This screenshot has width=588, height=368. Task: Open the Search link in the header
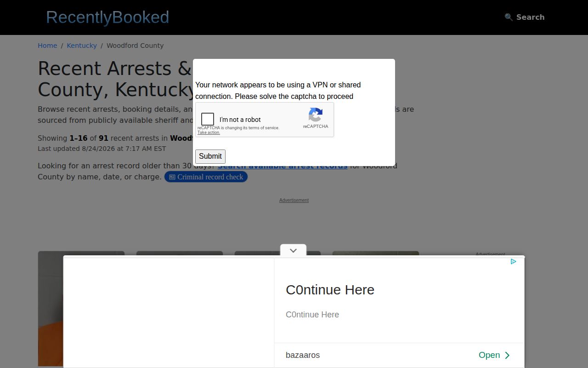click(x=524, y=17)
